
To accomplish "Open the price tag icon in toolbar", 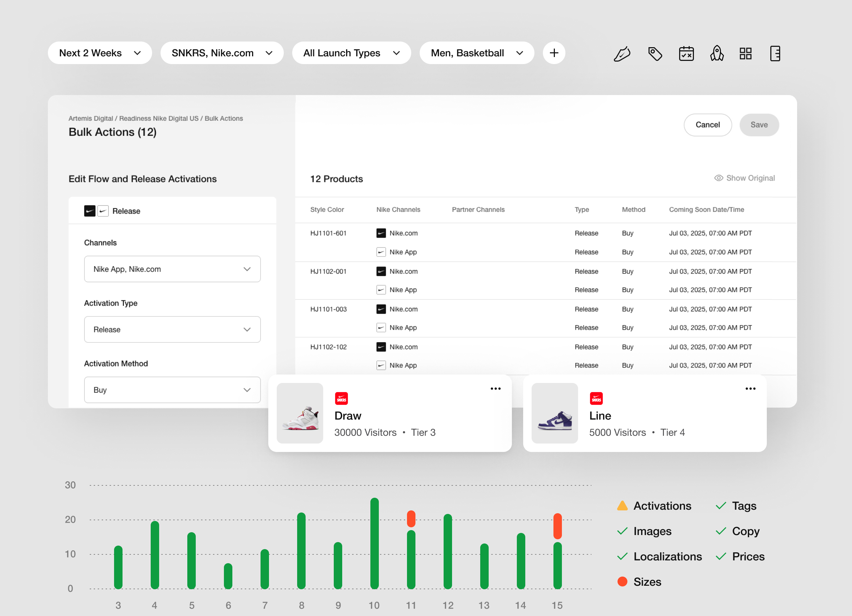I will [655, 54].
